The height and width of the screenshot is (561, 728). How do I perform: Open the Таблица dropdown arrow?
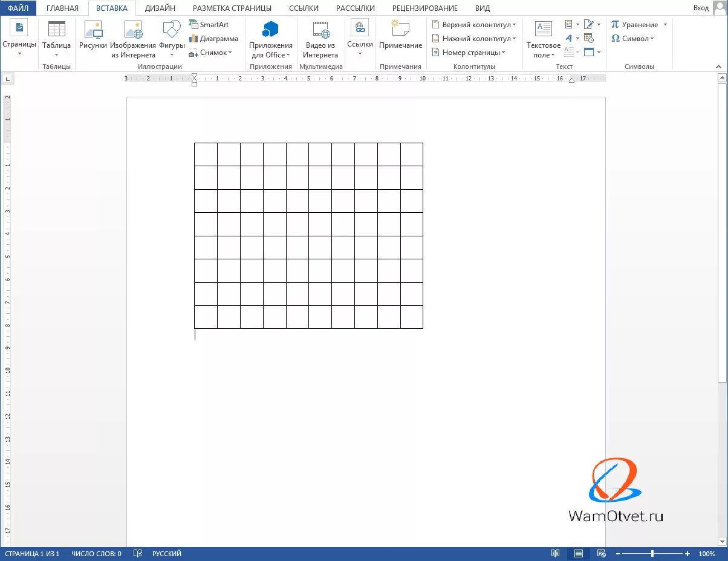click(56, 54)
